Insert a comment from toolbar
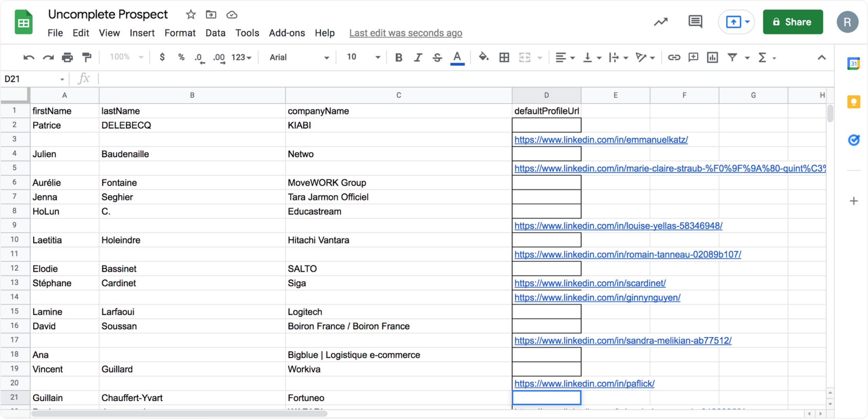 point(693,57)
